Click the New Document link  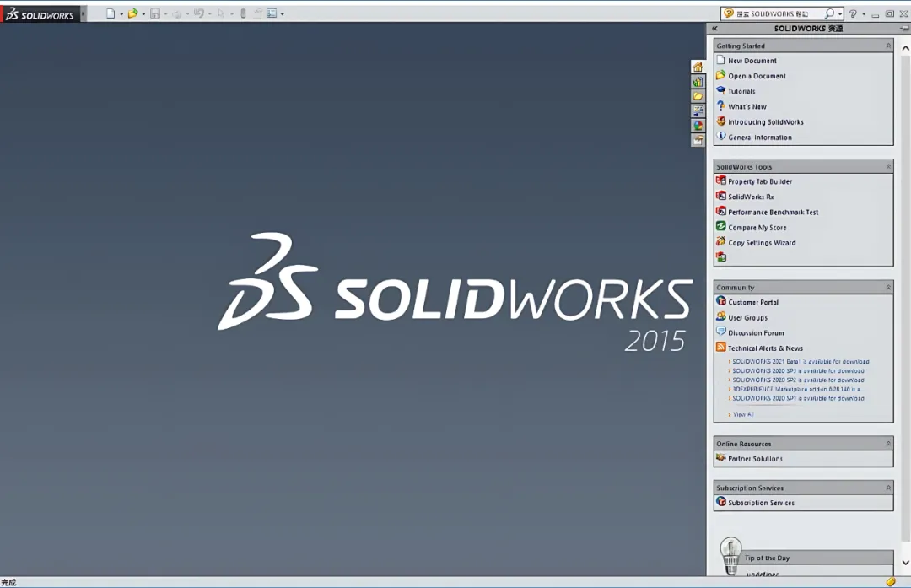coord(752,61)
